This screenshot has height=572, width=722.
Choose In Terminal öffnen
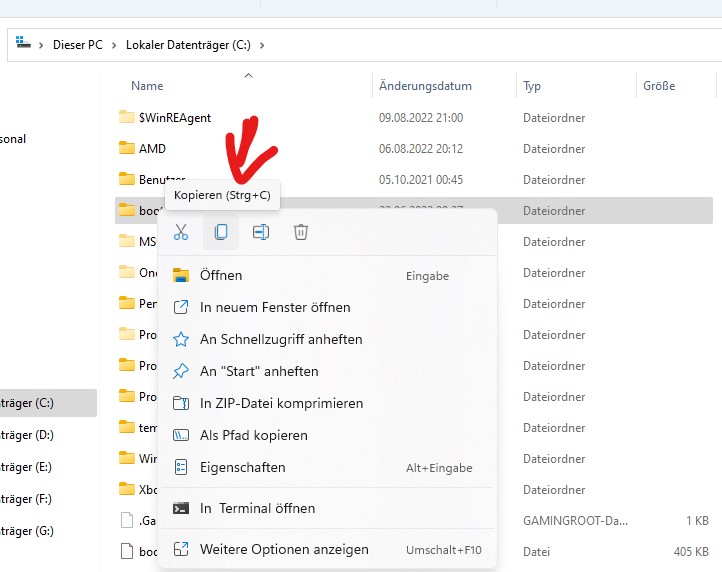tap(327, 508)
